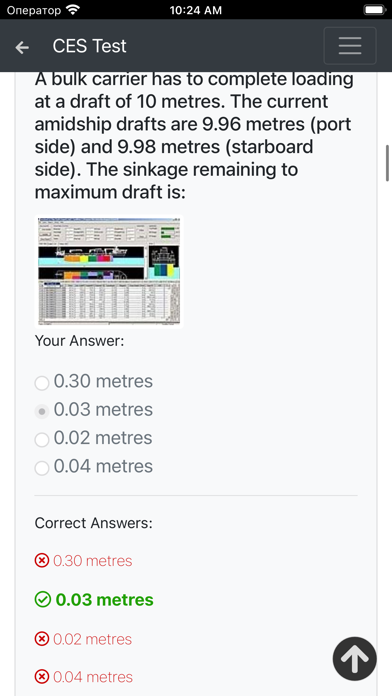
Task: Open the loading software screenshot thumbnail
Action: 109,271
